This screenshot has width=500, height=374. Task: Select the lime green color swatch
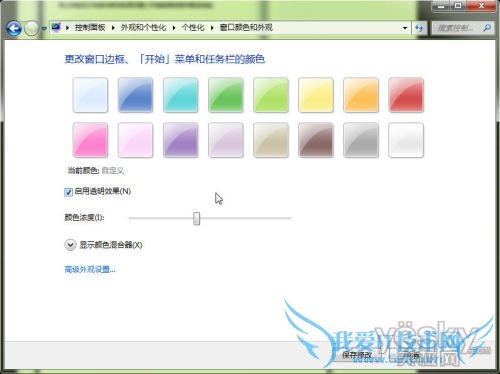click(x=271, y=95)
